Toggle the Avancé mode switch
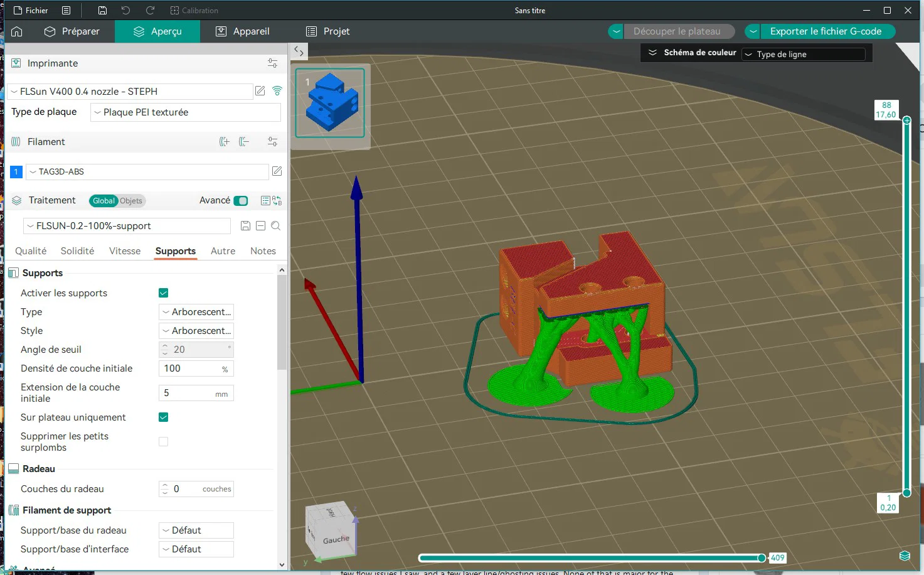 [241, 201]
